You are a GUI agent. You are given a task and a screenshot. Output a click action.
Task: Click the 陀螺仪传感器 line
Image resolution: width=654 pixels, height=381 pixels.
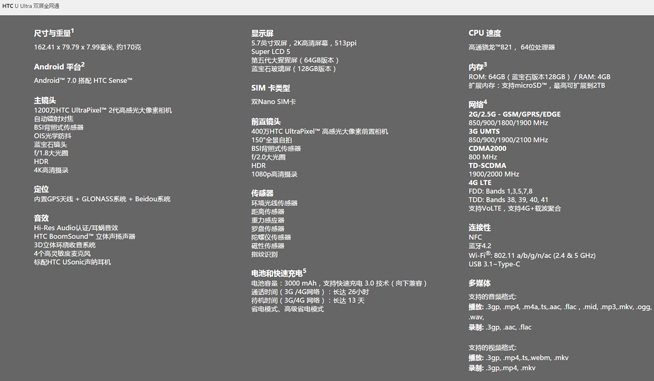tap(271, 237)
